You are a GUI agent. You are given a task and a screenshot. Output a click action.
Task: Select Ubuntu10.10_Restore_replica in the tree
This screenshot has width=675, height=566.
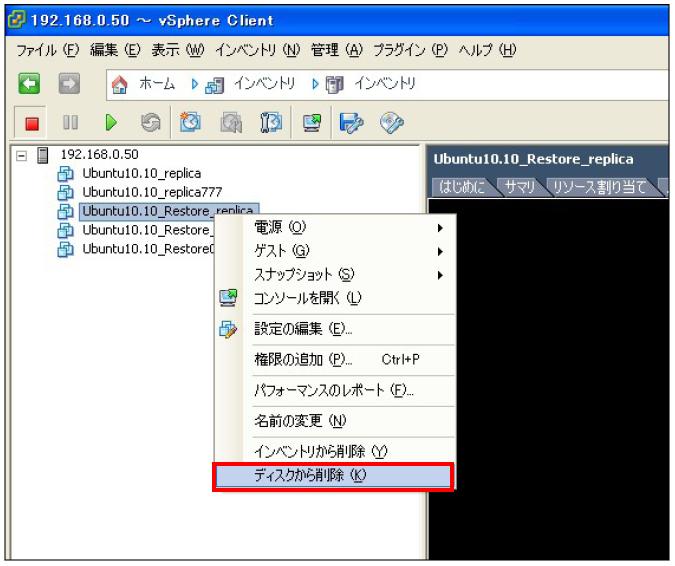tap(170, 211)
